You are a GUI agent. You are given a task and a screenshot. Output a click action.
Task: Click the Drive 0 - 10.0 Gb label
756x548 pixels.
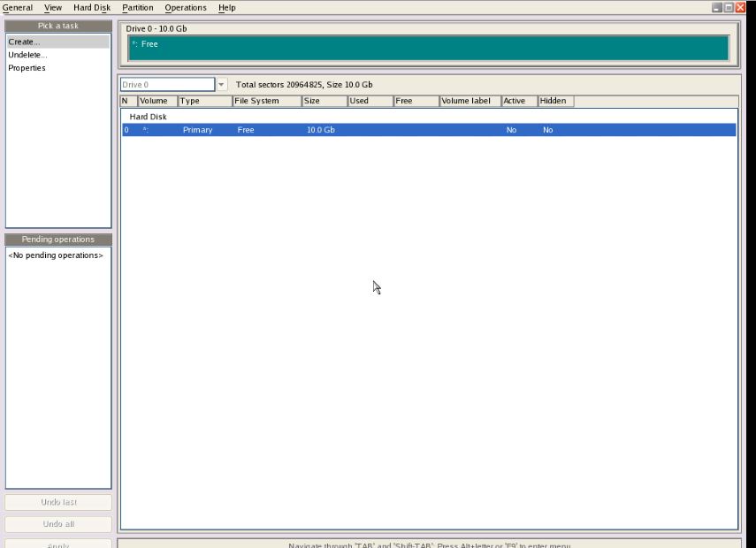(x=157, y=28)
